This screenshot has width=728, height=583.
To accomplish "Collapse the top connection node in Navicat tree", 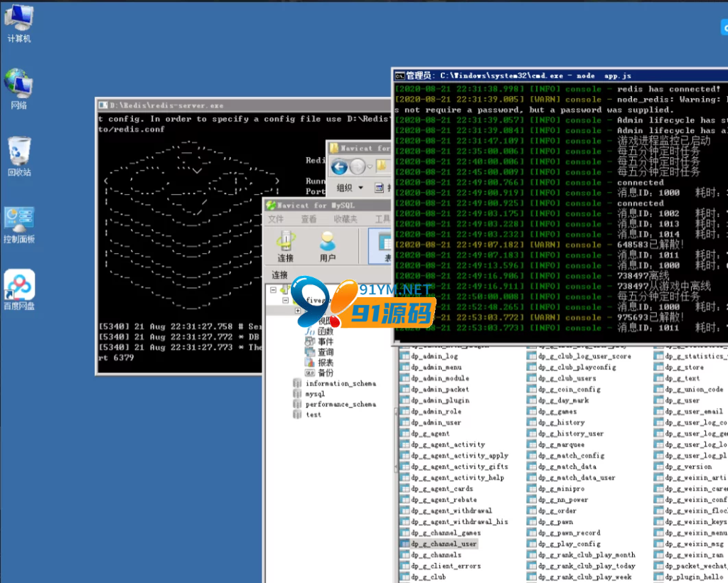I will coord(274,289).
